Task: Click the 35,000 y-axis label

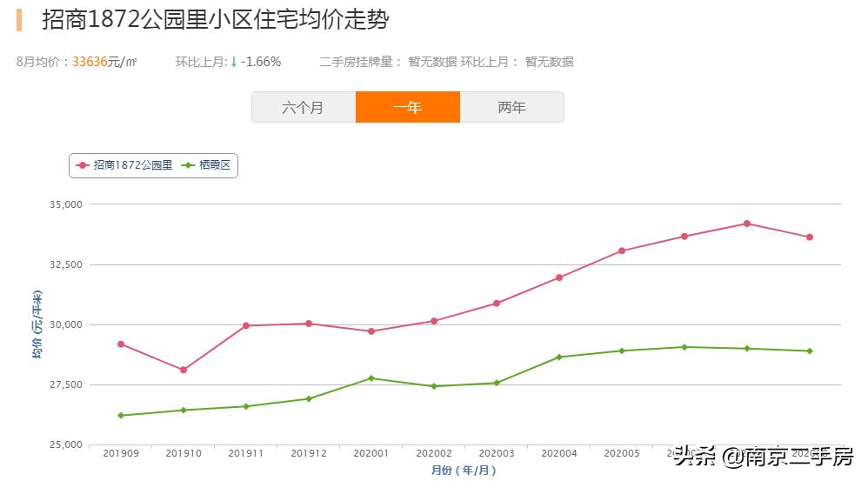Action: coord(66,204)
